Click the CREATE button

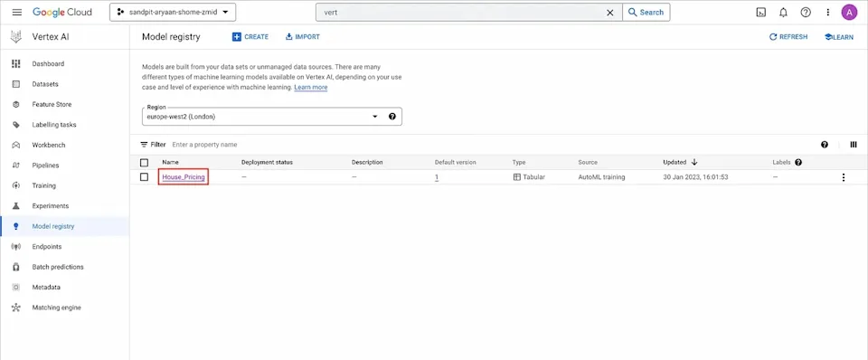tap(250, 37)
